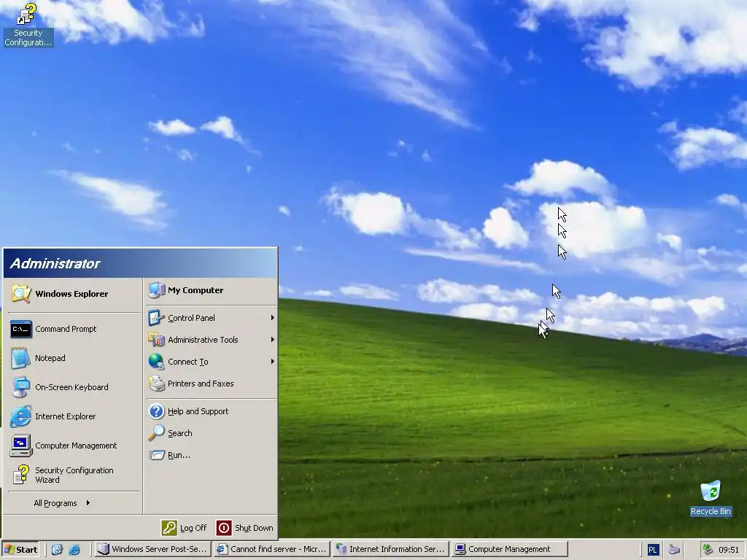
Task: Select Help and Support menu entry text
Action: [198, 411]
